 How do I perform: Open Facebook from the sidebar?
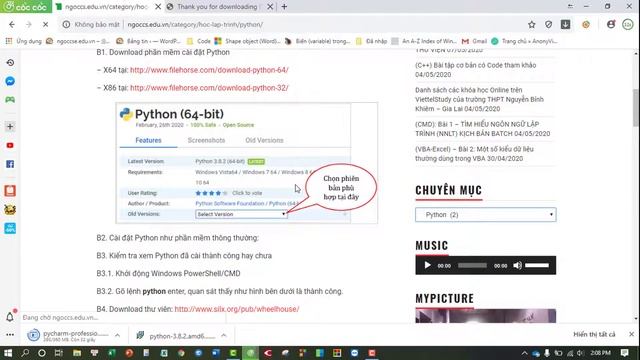(x=10, y=164)
